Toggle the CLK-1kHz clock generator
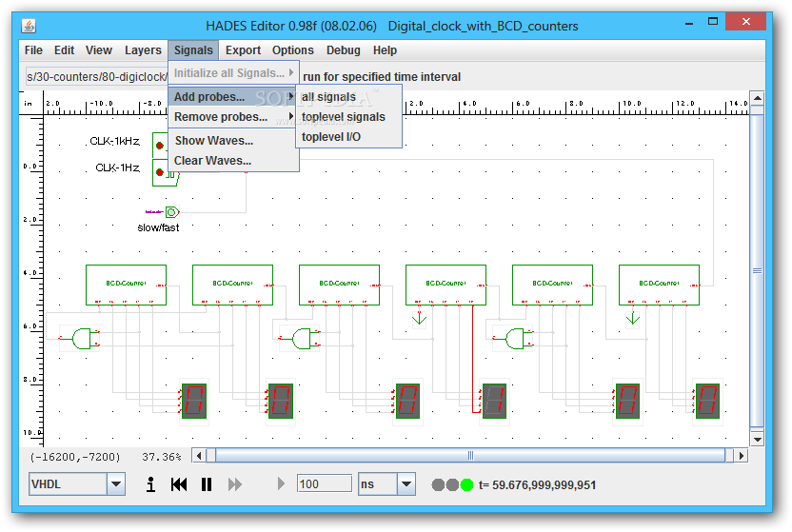 [160, 146]
